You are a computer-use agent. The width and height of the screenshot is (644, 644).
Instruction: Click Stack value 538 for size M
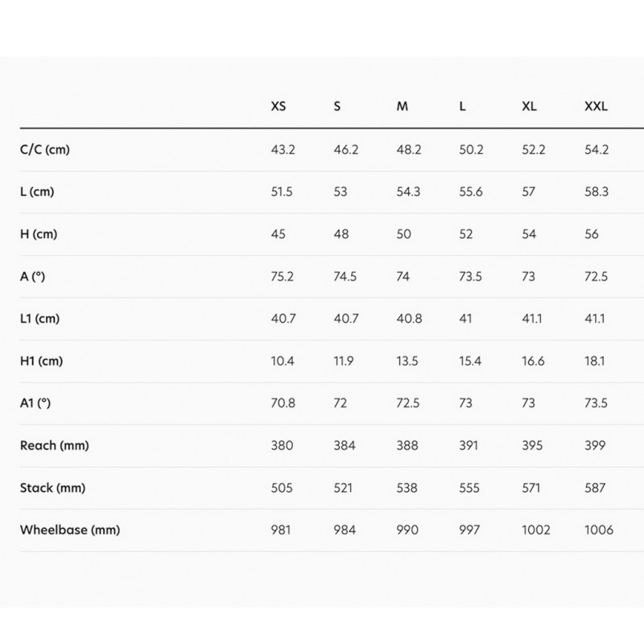click(x=407, y=488)
